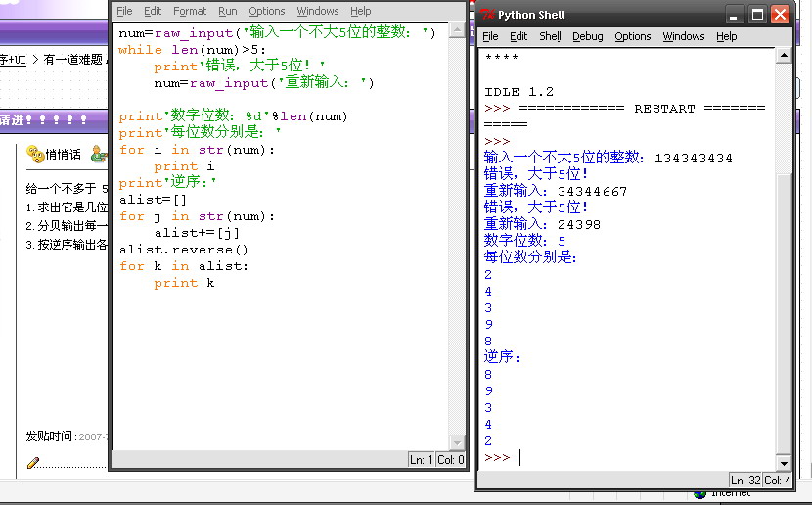Follow the 有一道难题 breadcrumb link
Image resolution: width=812 pixels, height=505 pixels.
pos(73,59)
